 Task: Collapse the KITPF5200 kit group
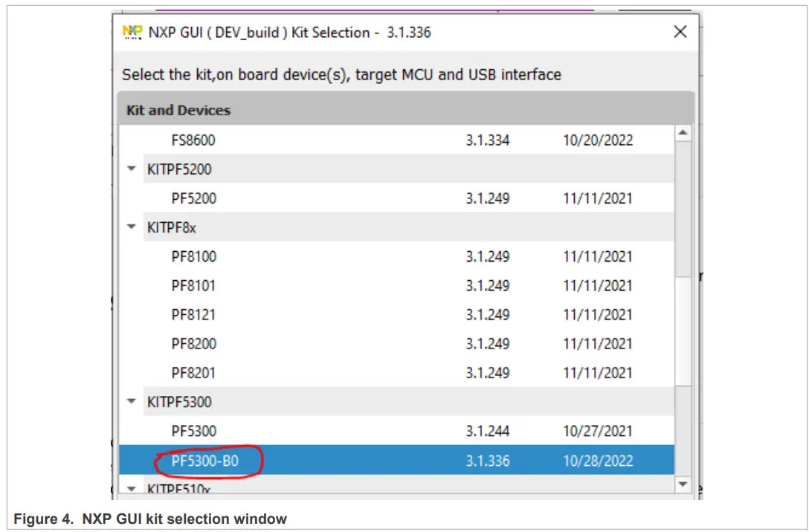tap(131, 169)
